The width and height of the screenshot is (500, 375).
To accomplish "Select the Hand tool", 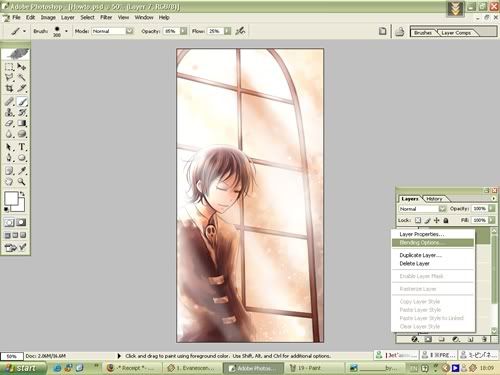I will 9,182.
